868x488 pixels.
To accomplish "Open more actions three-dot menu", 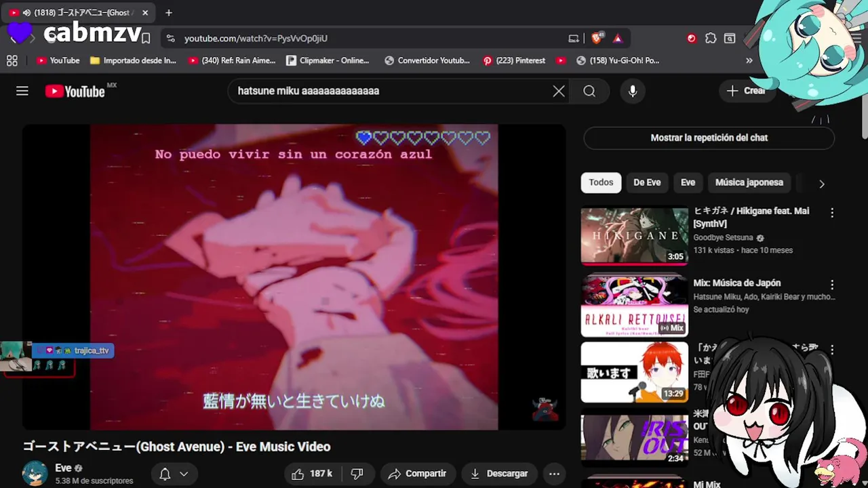I will point(554,474).
